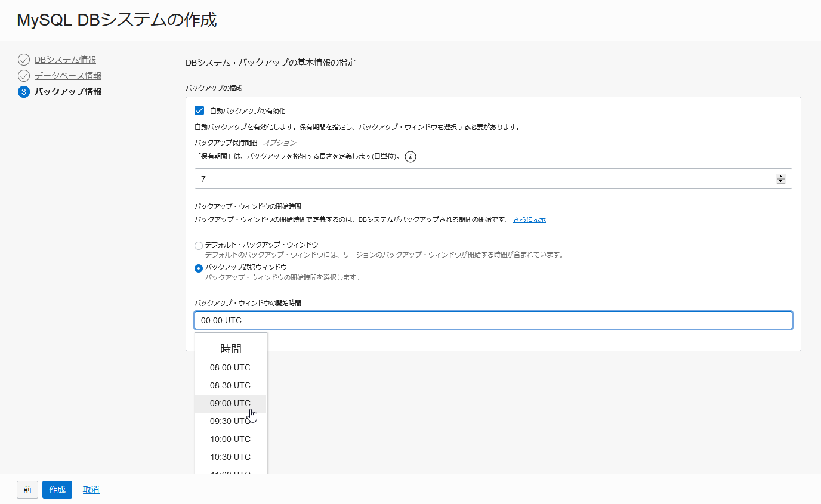This screenshot has width=821, height=504.
Task: Click the 前 button
Action: (x=27, y=490)
